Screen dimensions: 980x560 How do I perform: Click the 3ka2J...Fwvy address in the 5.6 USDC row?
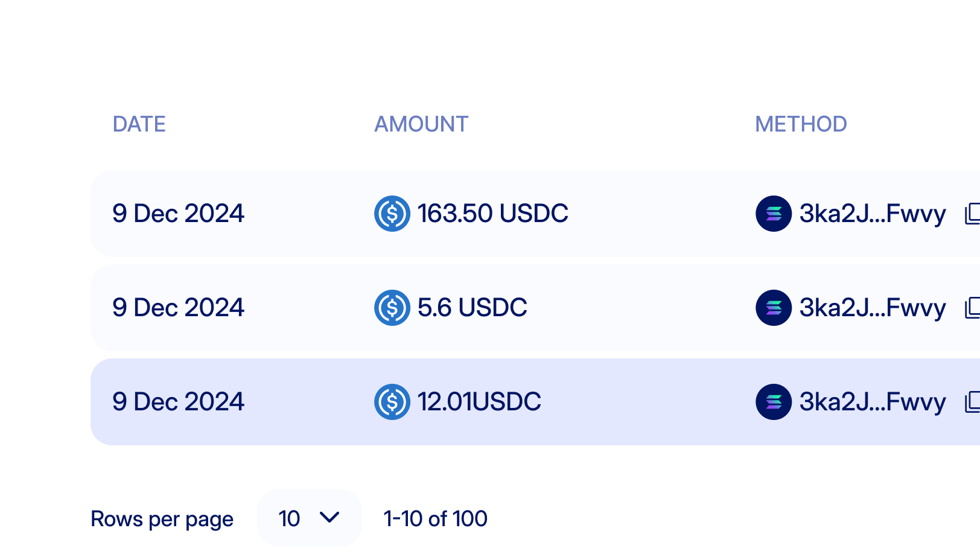tap(873, 308)
